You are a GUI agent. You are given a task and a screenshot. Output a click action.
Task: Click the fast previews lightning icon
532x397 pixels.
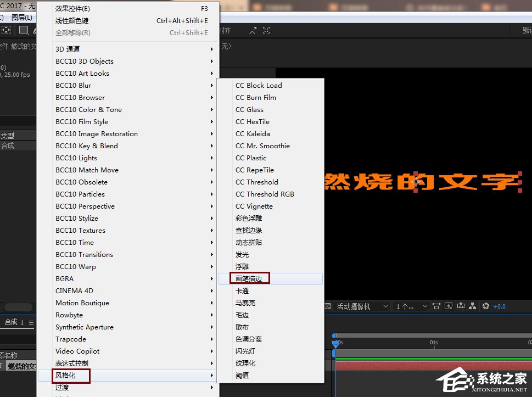pos(449,306)
